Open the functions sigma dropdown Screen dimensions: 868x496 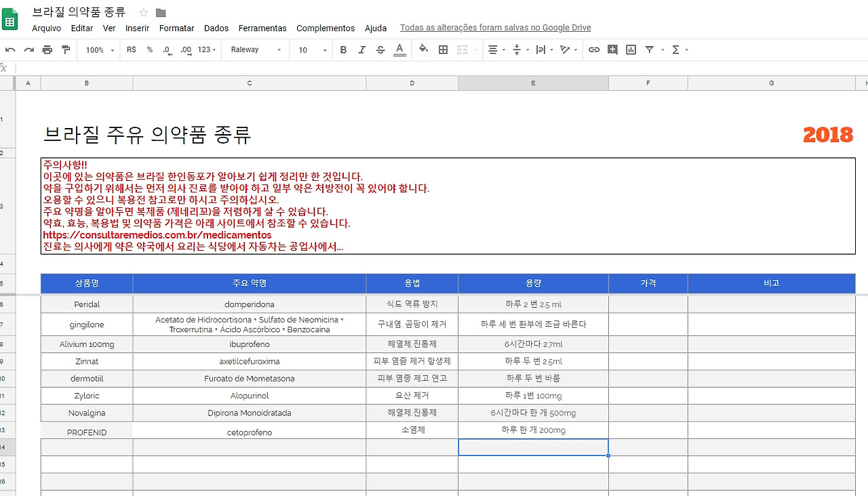click(679, 49)
